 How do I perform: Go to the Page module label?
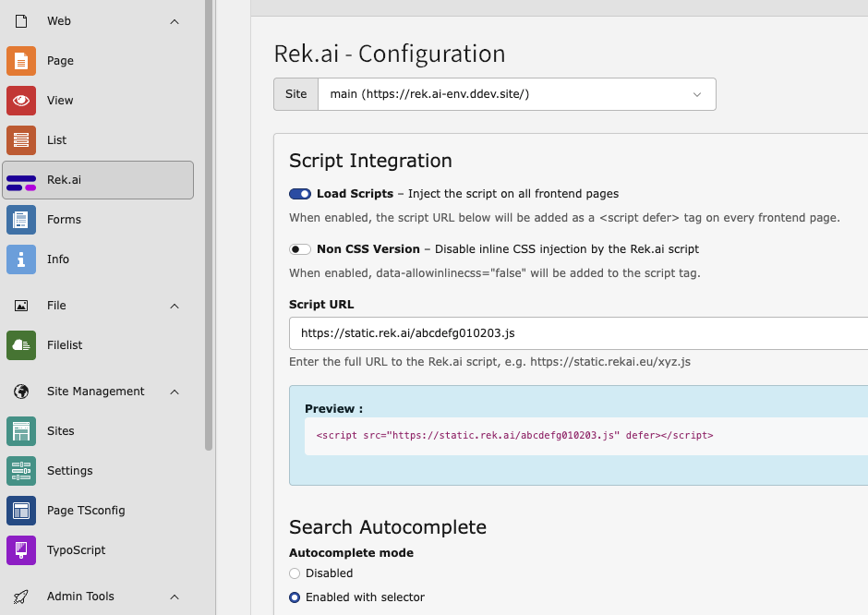60,61
